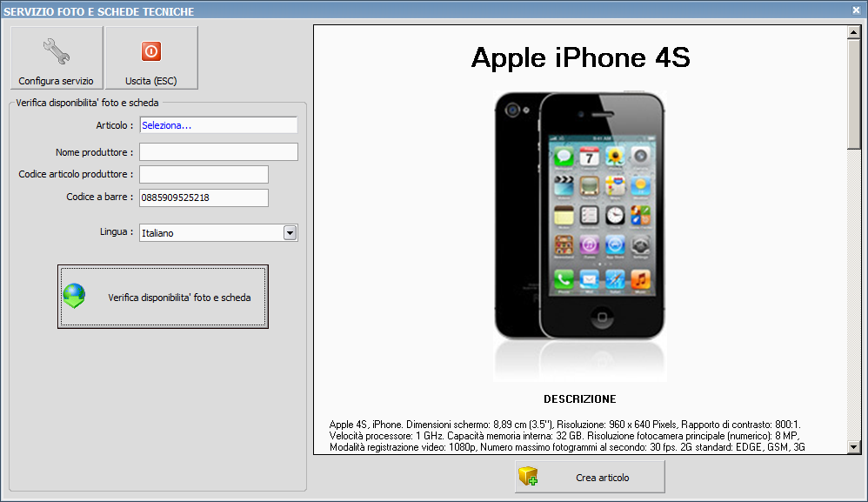Click the 'Apple 4S, iPhone. Dimensioni schermo' description text
The height and width of the screenshot is (502, 868).
pyautogui.click(x=567, y=436)
